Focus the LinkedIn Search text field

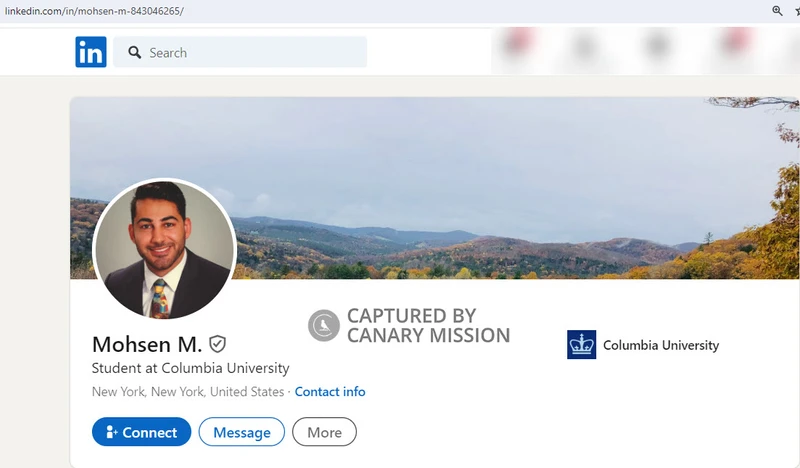(x=240, y=52)
